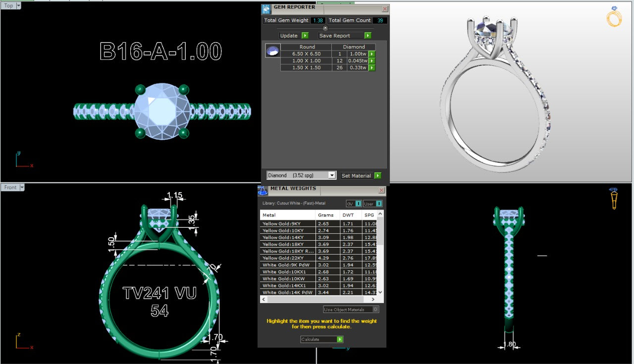Click the DWT column header
This screenshot has width=634, height=364.
351,215
